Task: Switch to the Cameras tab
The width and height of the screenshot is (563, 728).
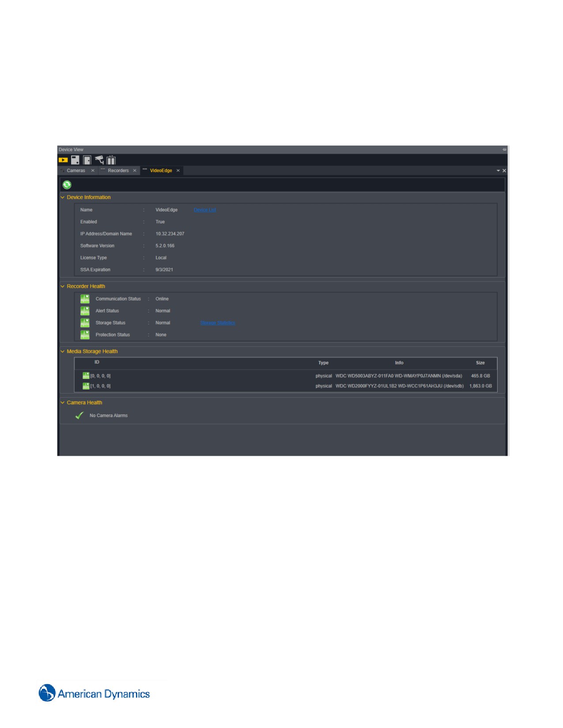Action: tap(76, 171)
